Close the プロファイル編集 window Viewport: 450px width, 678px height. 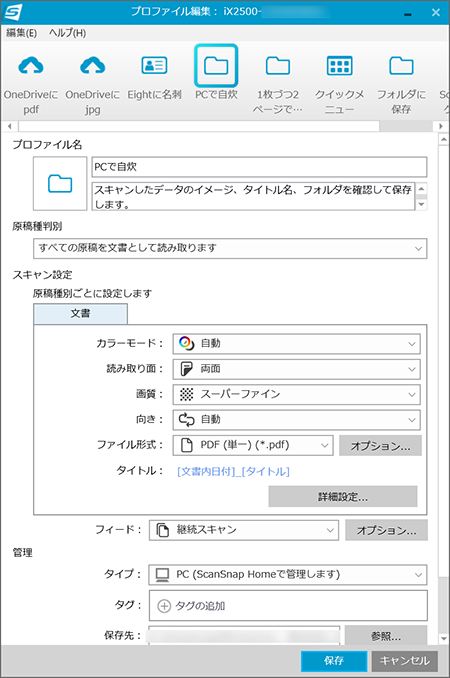pos(436,13)
